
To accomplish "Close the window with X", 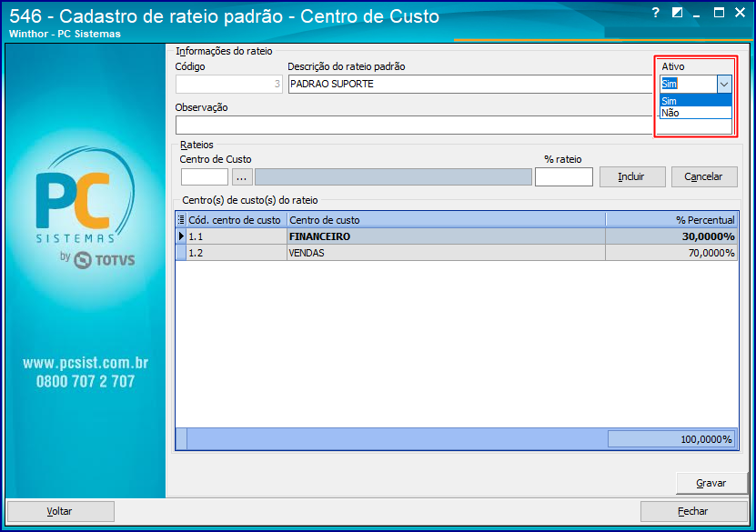I will (x=741, y=13).
